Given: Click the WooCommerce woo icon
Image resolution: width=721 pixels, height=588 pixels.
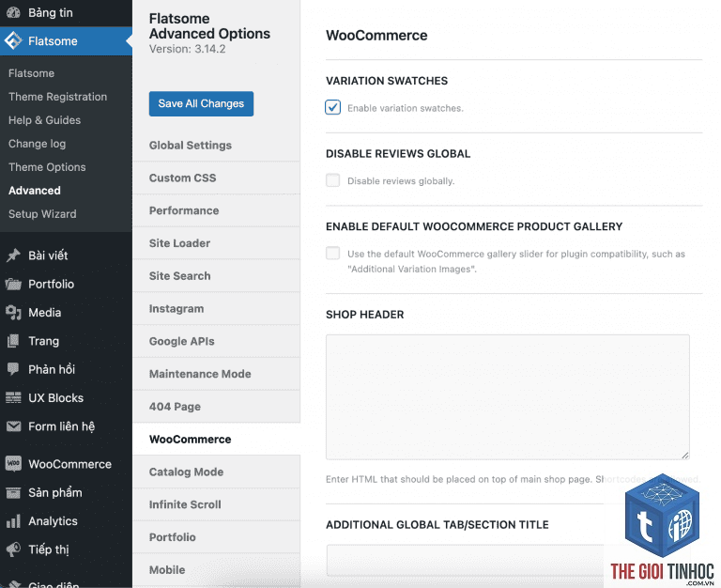Looking at the screenshot, I should point(13,464).
